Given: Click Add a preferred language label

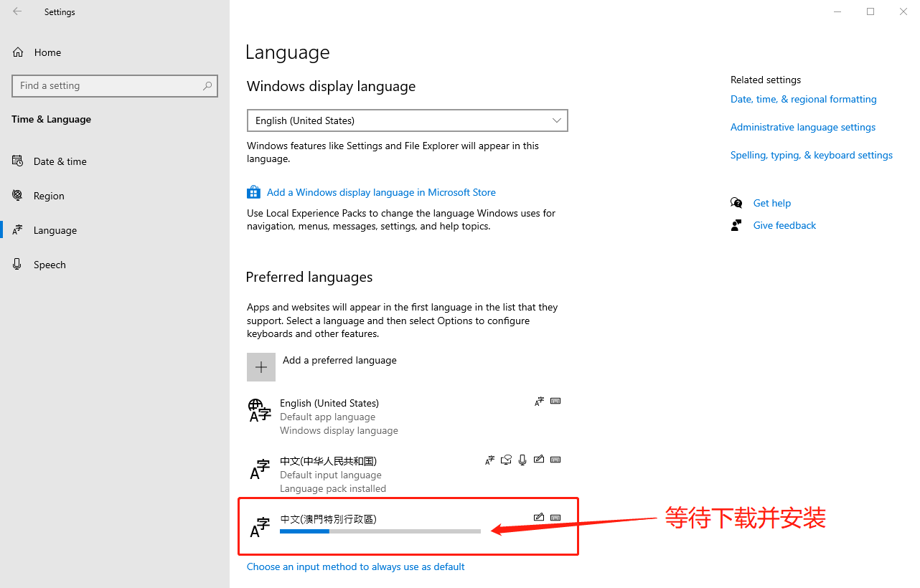Looking at the screenshot, I should point(339,360).
